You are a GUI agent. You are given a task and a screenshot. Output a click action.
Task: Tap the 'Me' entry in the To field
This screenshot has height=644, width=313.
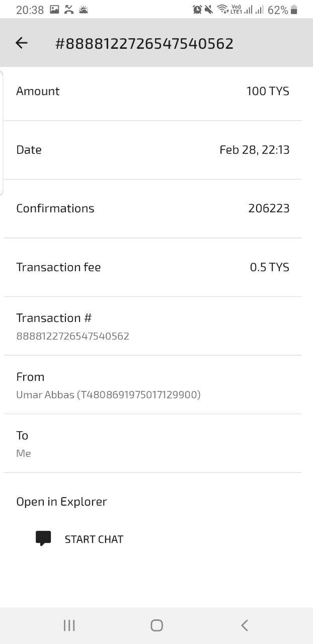click(23, 453)
